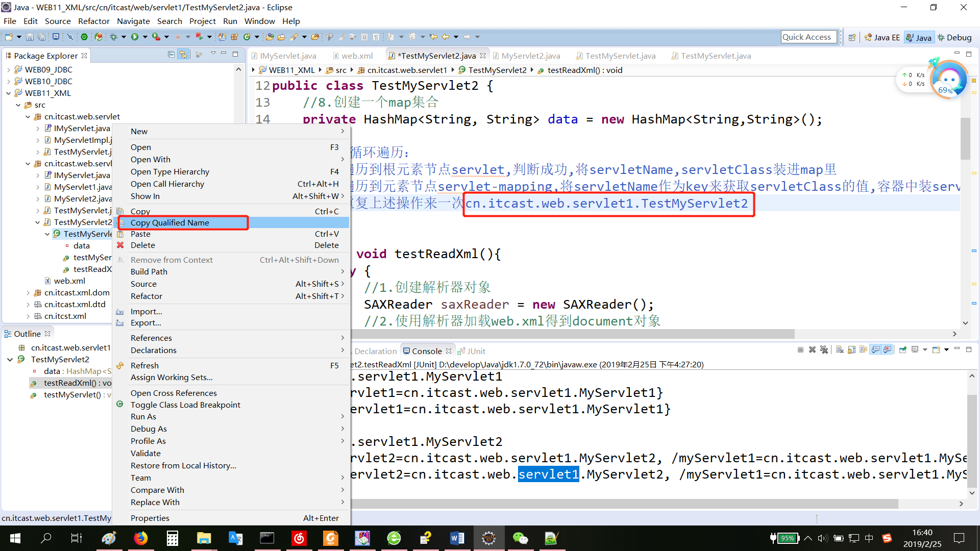Click console horizontal scrollbar thumb

pos(624,504)
